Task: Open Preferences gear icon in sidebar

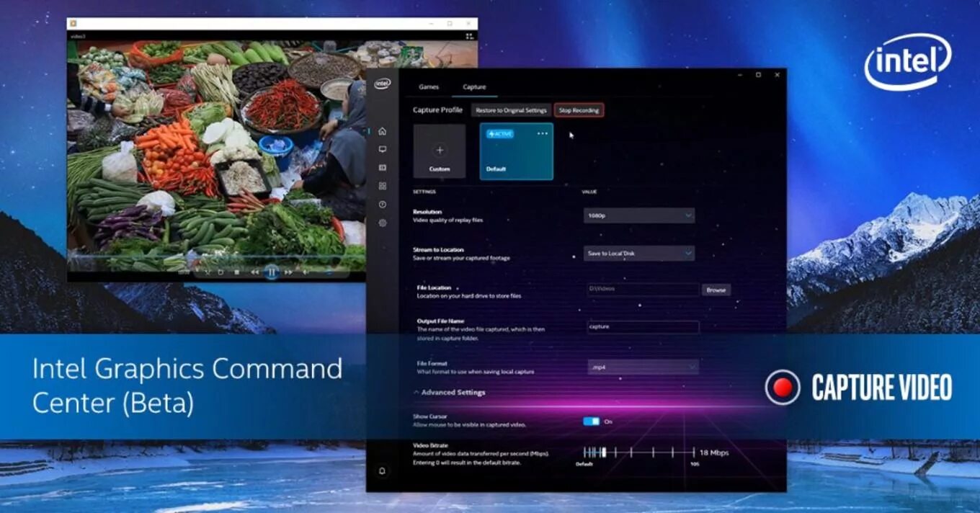Action: pyautogui.click(x=382, y=223)
